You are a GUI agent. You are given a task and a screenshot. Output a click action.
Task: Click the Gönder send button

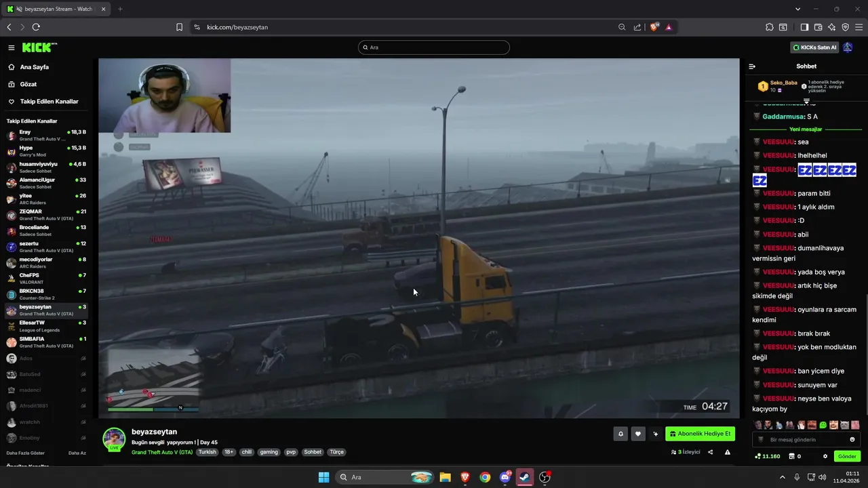(x=847, y=456)
